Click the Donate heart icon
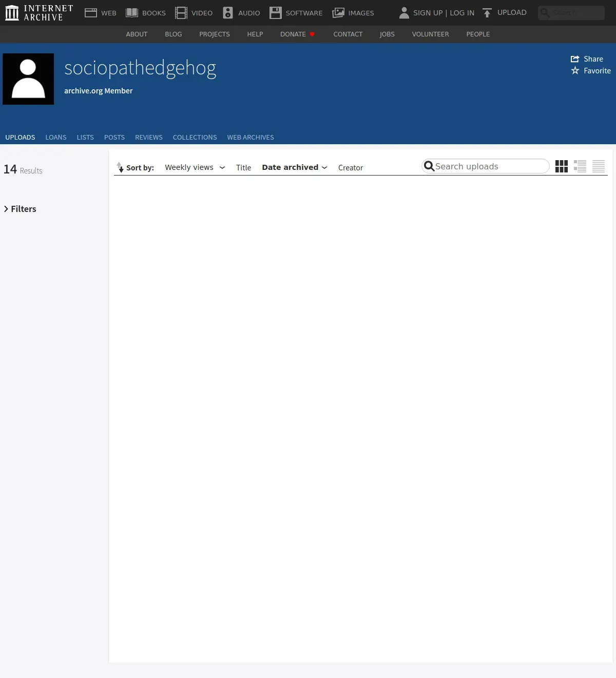Image resolution: width=616 pixels, height=678 pixels. (312, 34)
